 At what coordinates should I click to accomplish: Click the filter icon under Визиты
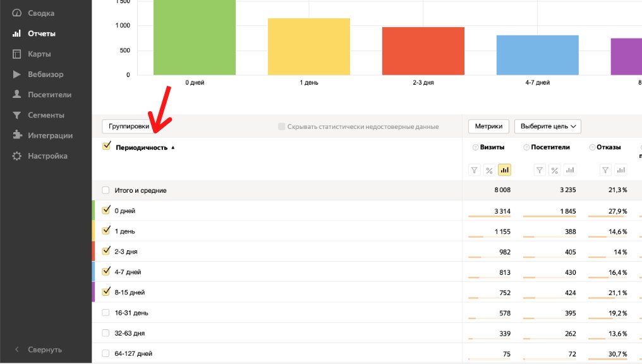475,170
